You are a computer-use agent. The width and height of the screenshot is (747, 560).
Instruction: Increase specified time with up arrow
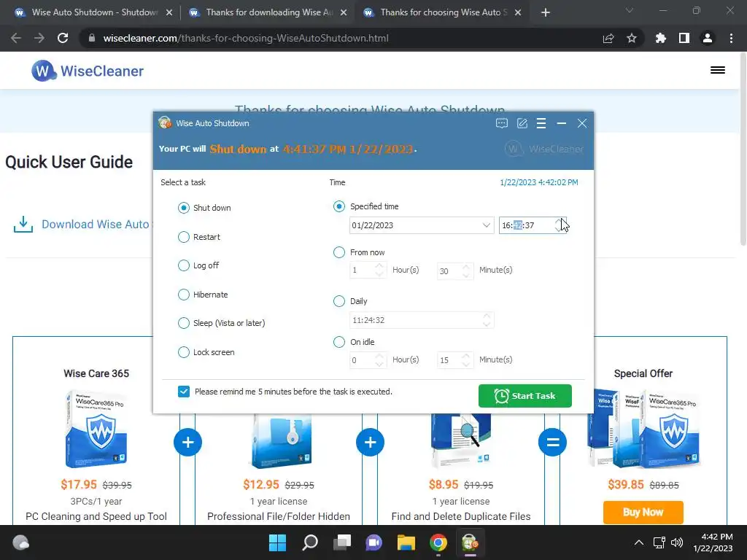coord(559,222)
